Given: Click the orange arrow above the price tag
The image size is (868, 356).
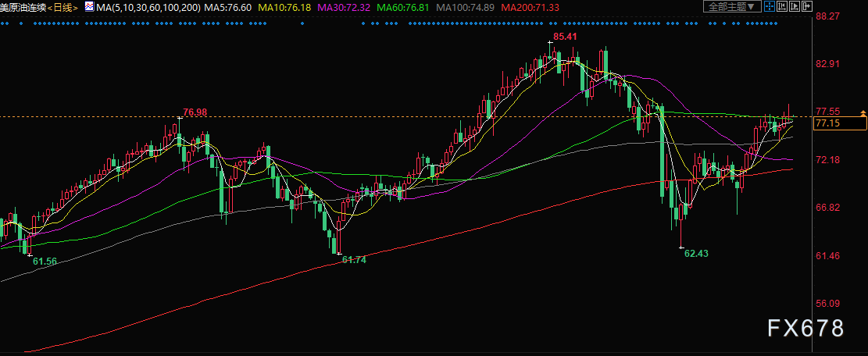Looking at the screenshot, I should 863,113.
